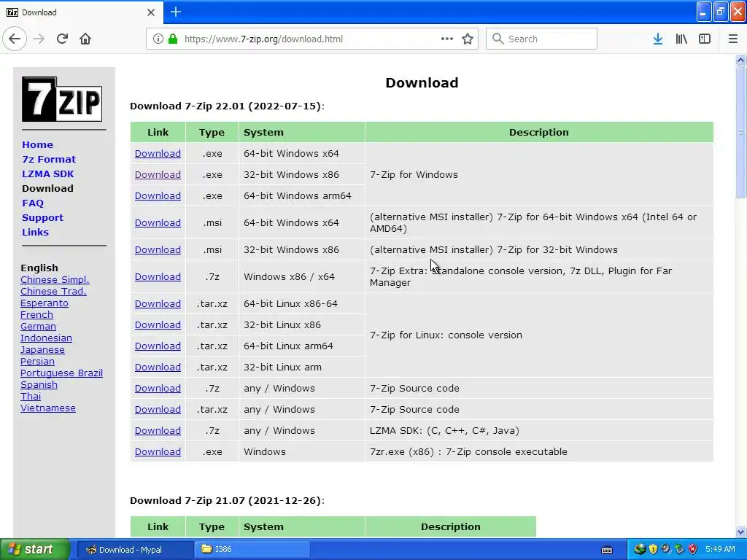Image resolution: width=747 pixels, height=560 pixels.
Task: Open the LZMA SDK sidebar link
Action: pos(47,174)
